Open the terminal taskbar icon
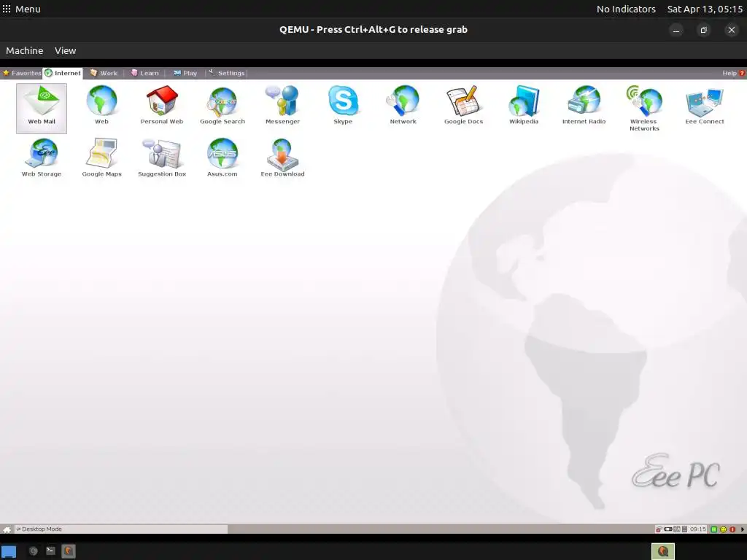This screenshot has height=560, width=747. (x=50, y=551)
